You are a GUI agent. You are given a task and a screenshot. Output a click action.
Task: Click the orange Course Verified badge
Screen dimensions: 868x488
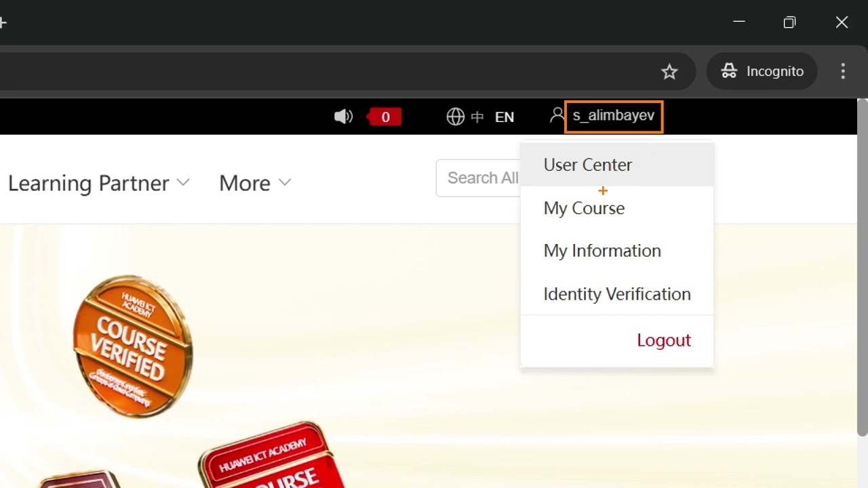click(132, 346)
